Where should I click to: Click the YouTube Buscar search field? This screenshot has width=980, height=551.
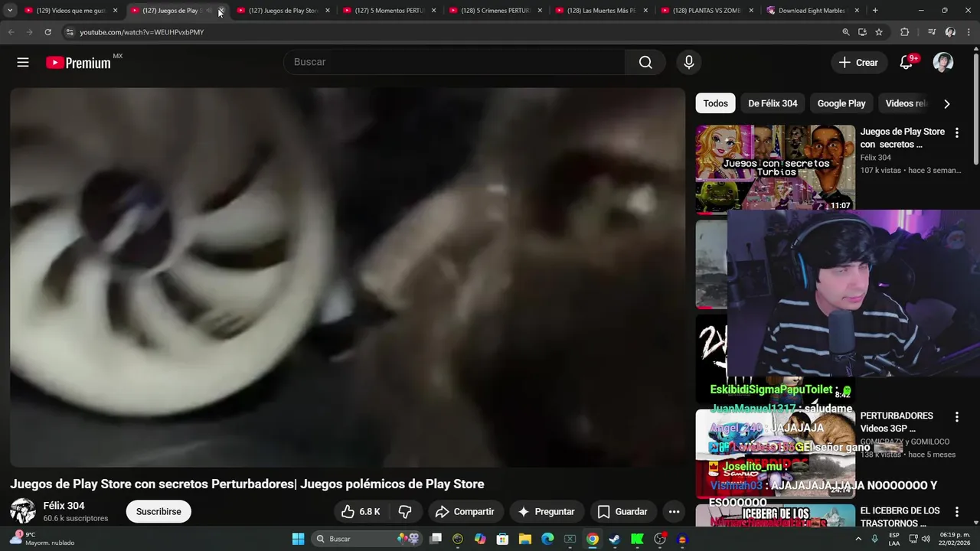coord(455,62)
